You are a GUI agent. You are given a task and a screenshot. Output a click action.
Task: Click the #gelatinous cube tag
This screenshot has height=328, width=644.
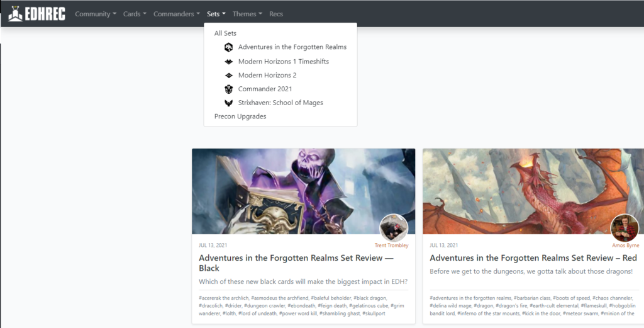[x=369, y=306]
